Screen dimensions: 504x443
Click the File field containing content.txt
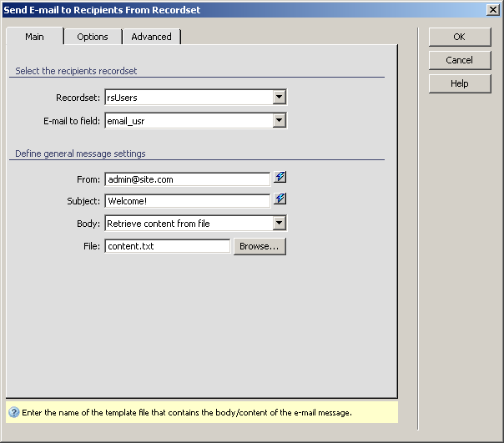(x=167, y=246)
